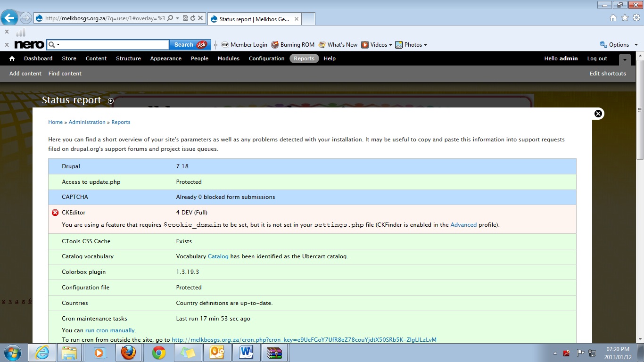Open the Windows Start menu
This screenshot has height=362, width=644.
pos(12,353)
